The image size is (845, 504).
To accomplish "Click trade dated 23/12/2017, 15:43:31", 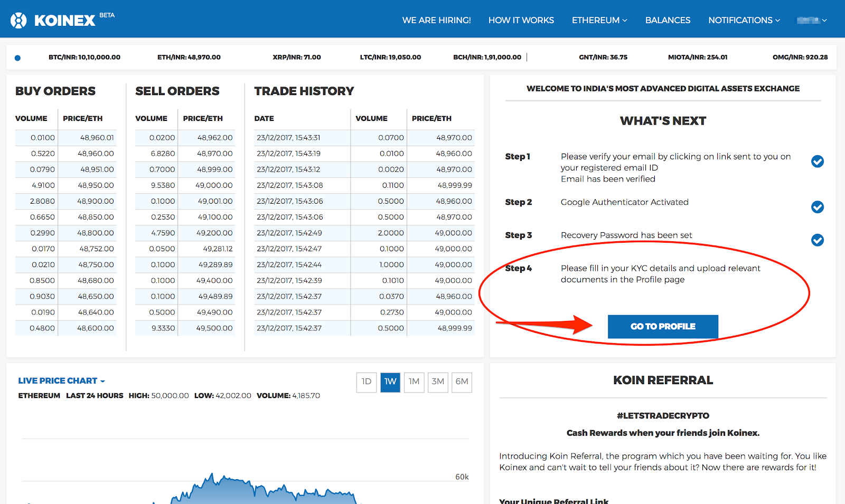I will pyautogui.click(x=288, y=138).
